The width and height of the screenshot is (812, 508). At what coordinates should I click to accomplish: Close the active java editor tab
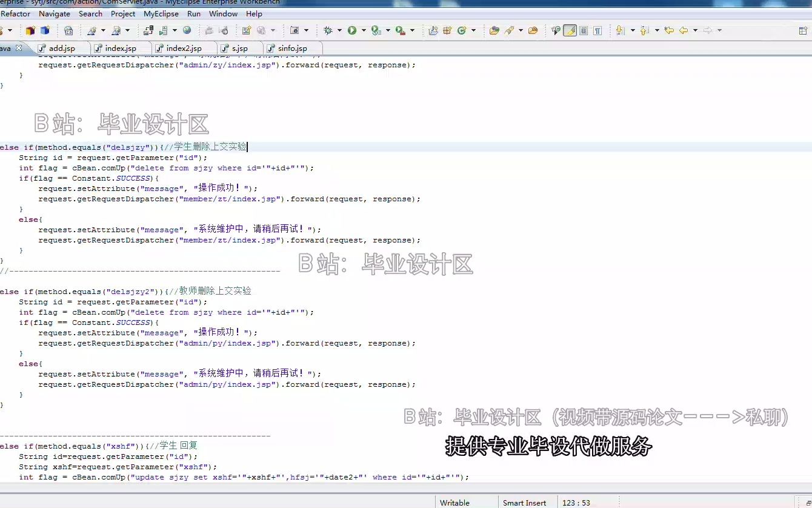19,48
